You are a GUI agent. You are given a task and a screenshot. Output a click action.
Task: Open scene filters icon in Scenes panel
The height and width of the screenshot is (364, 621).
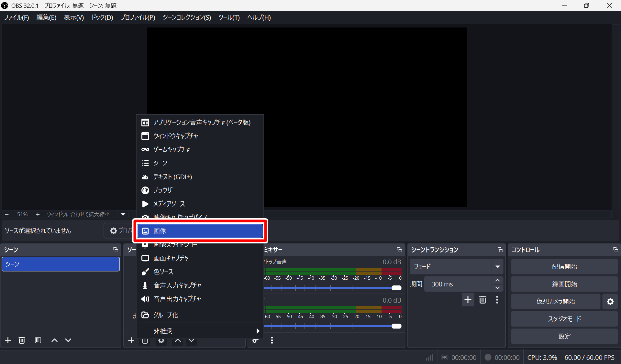click(x=38, y=340)
